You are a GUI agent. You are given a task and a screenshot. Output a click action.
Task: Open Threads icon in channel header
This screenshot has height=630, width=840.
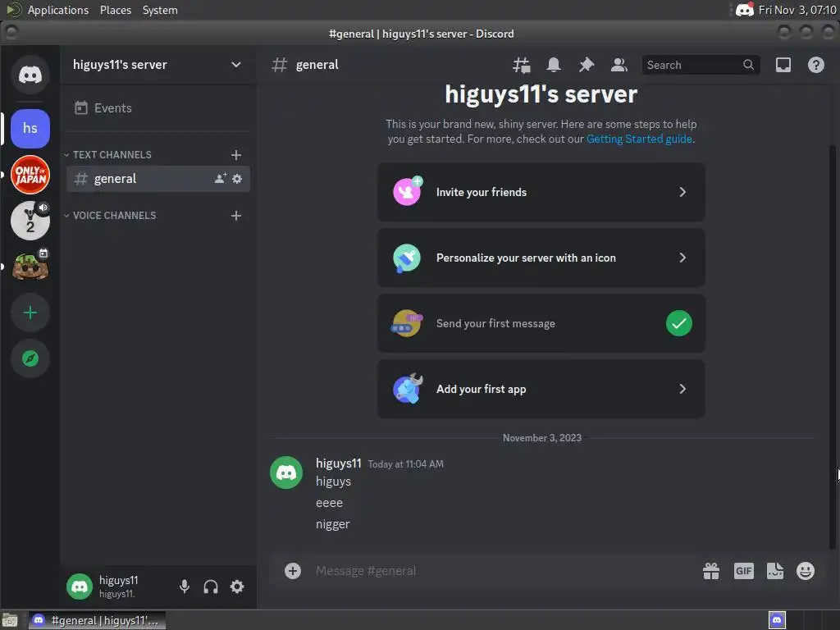coord(521,65)
